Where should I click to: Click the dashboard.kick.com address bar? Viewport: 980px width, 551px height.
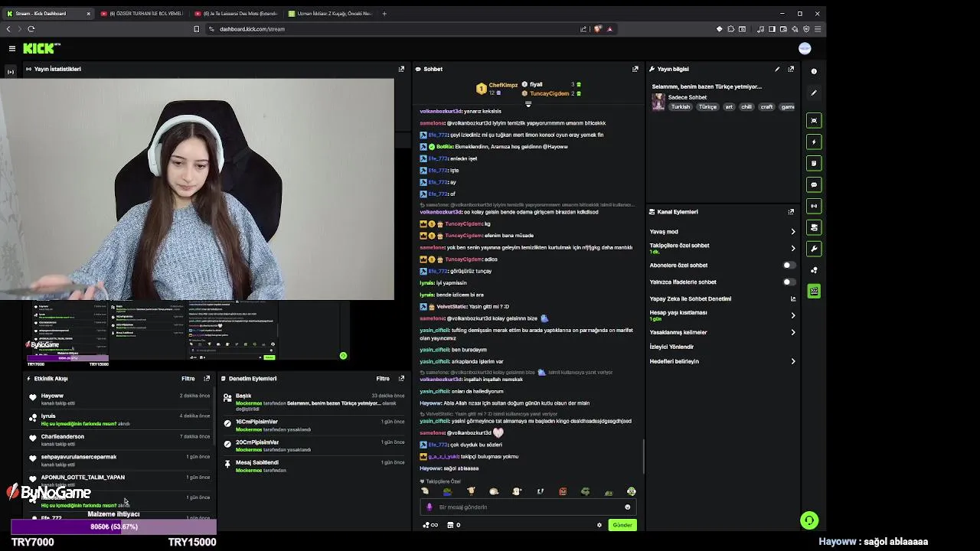(252, 29)
